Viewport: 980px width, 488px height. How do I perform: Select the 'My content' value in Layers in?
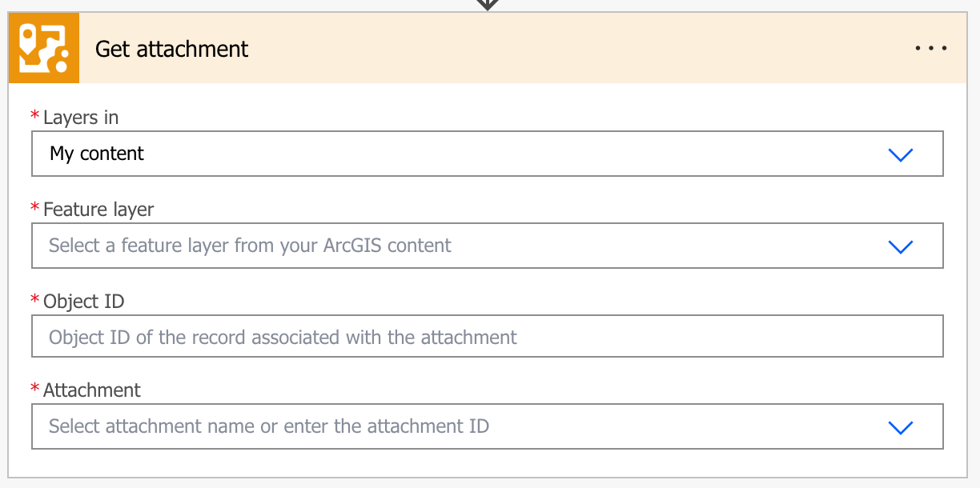(97, 154)
